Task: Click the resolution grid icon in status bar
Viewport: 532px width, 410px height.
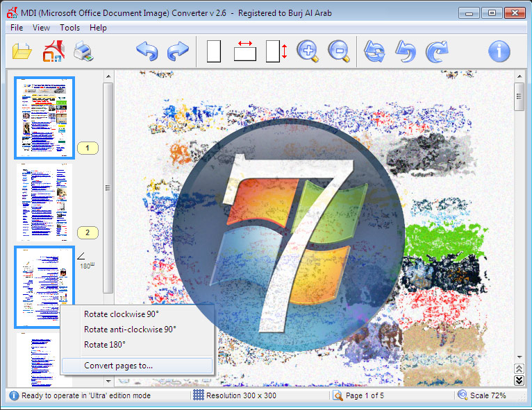Action: (199, 395)
